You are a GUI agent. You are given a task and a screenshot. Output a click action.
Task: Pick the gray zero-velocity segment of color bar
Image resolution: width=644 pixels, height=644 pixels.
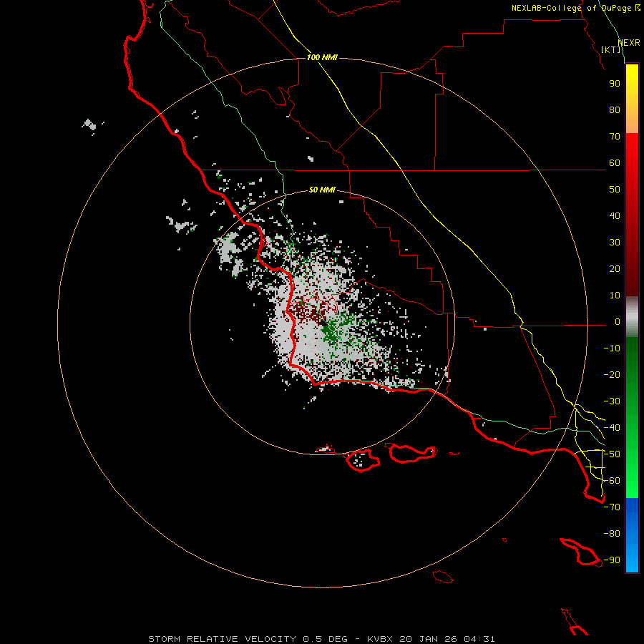(632, 317)
